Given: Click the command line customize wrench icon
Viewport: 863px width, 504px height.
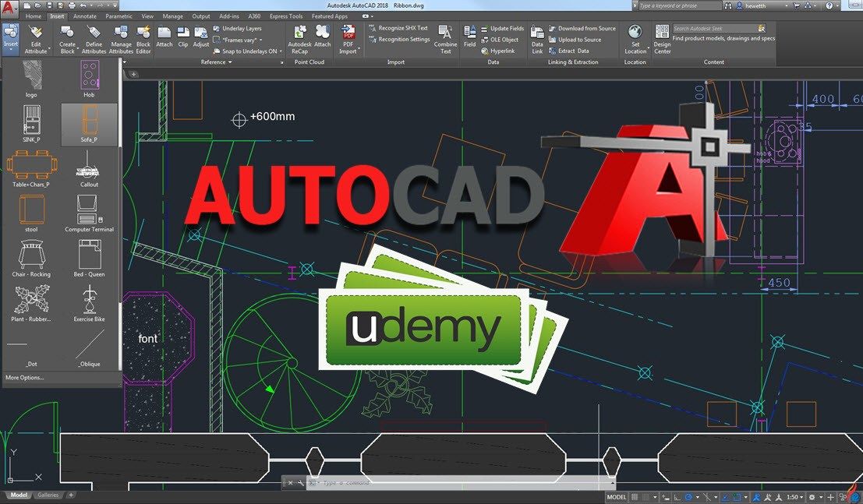Looking at the screenshot, I should point(300,482).
